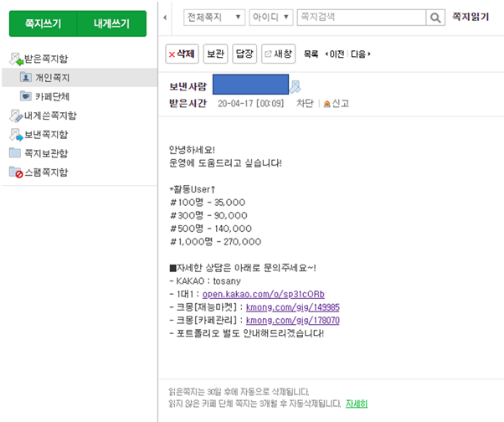Go to 이전 previous message

(335, 54)
